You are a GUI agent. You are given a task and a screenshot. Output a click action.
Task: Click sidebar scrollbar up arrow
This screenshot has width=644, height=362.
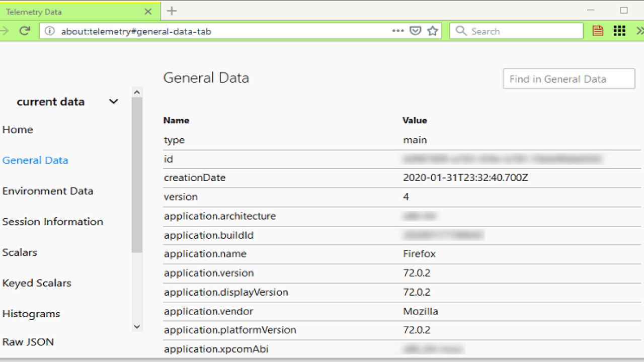137,92
